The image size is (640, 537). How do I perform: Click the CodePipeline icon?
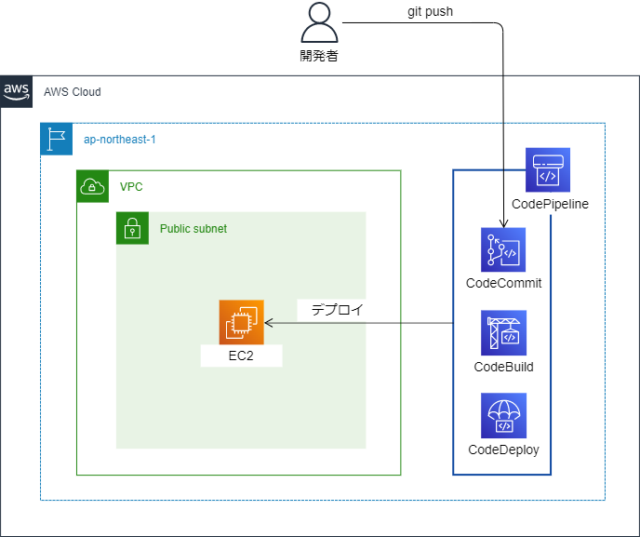coord(548,170)
